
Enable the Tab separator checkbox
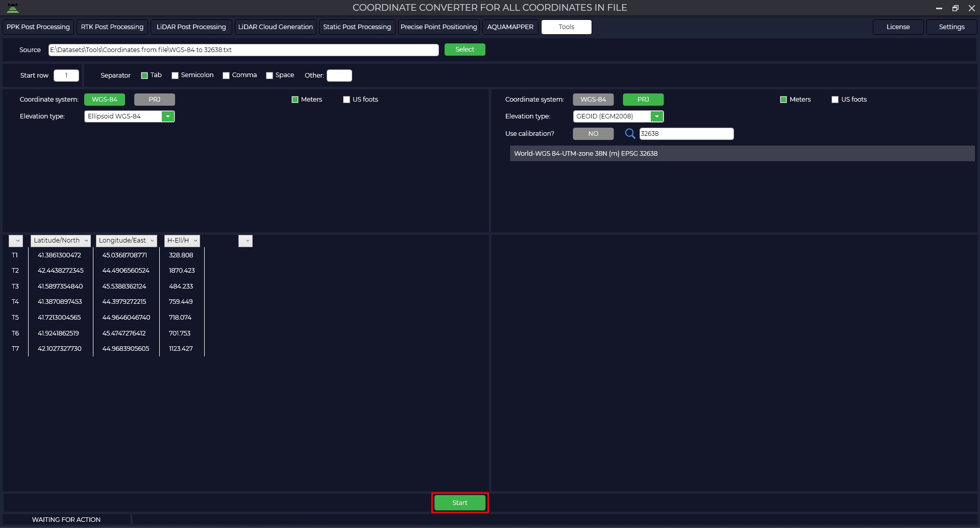tap(144, 76)
